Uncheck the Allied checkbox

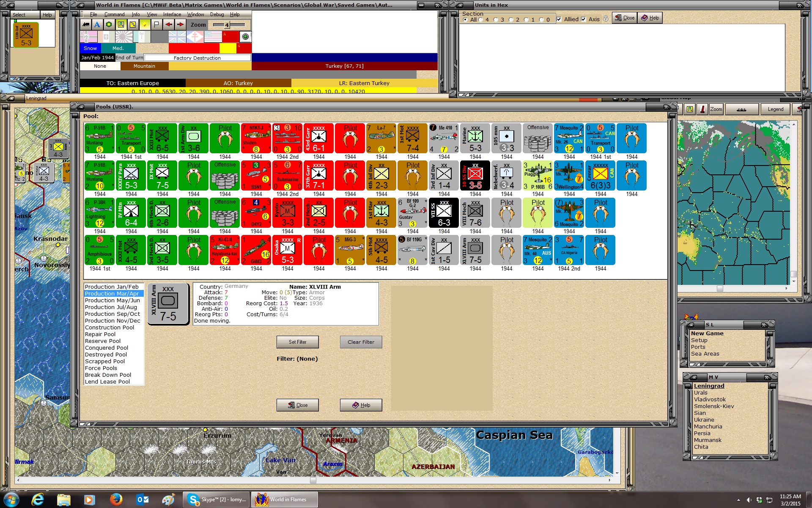coord(559,19)
